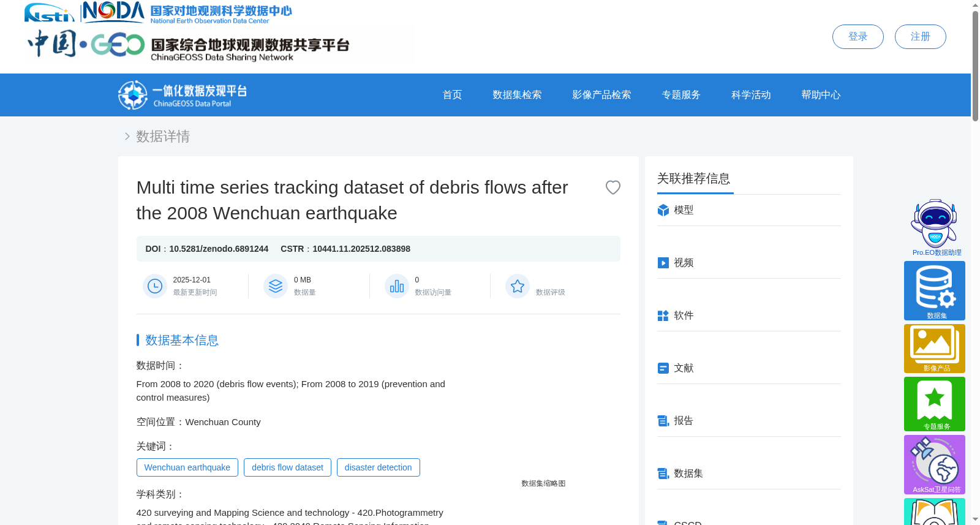
Task: Open the Pro.EO data assistant robot icon
Action: tap(934, 224)
